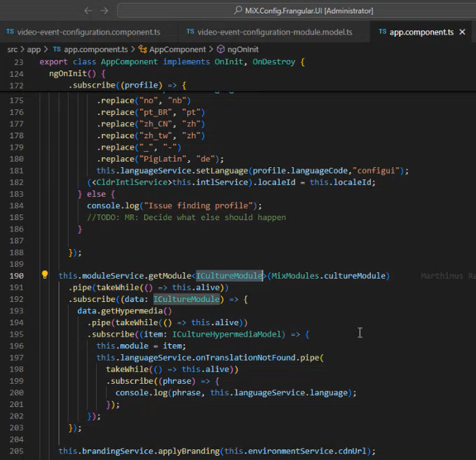Open the MiX.Config.Frangular.UI command center search box
Image resolution: width=476 pixels, height=460 pixels.
(297, 11)
